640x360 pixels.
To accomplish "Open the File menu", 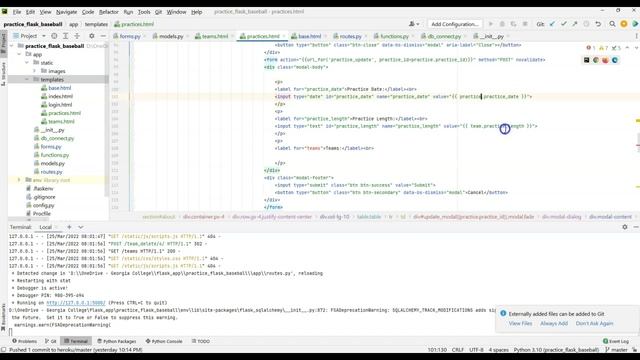I will pyautogui.click(x=17, y=12).
